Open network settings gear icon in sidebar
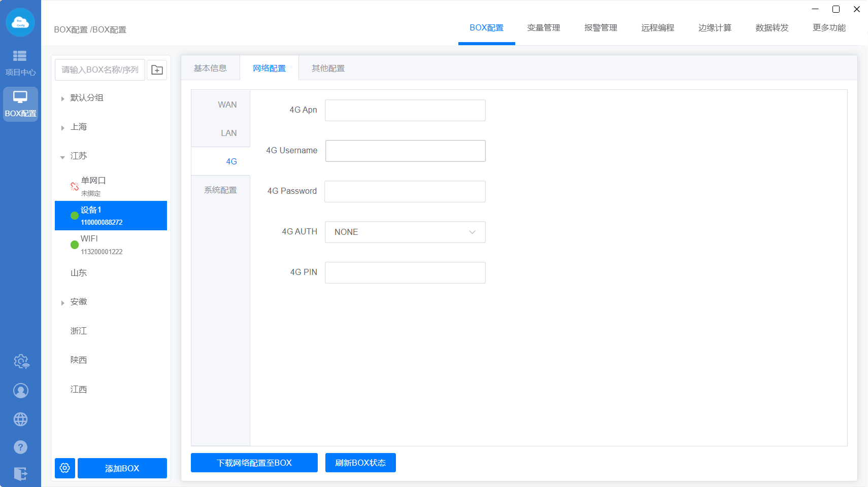This screenshot has width=868, height=487. coord(21,362)
